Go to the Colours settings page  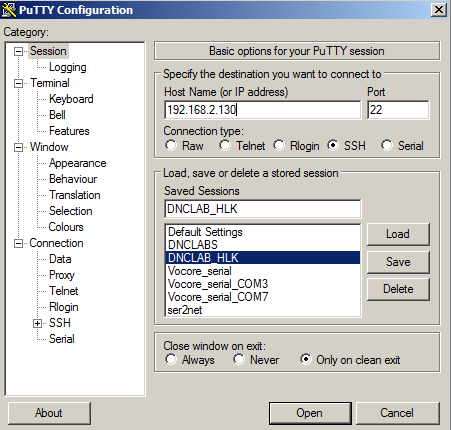(x=66, y=227)
